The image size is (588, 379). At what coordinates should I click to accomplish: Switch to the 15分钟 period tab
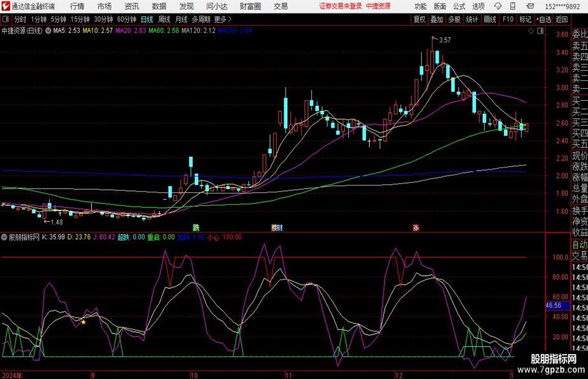(x=80, y=19)
